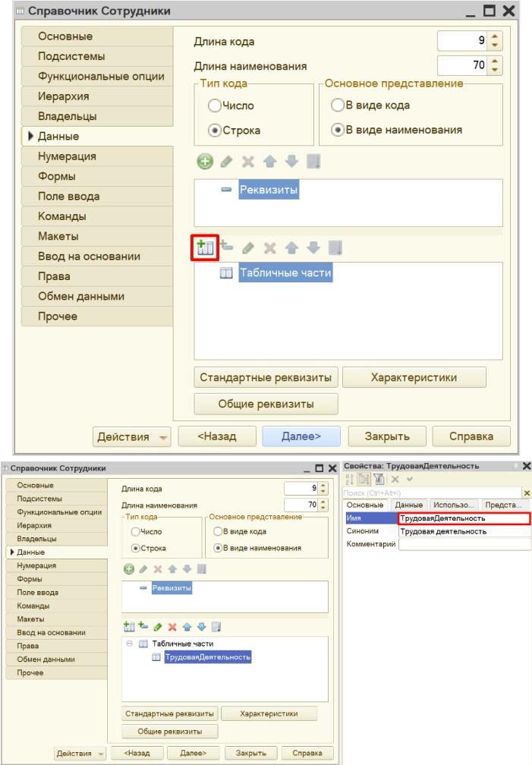
Task: Switch to Данные tab in Свойства panel
Action: tap(409, 505)
